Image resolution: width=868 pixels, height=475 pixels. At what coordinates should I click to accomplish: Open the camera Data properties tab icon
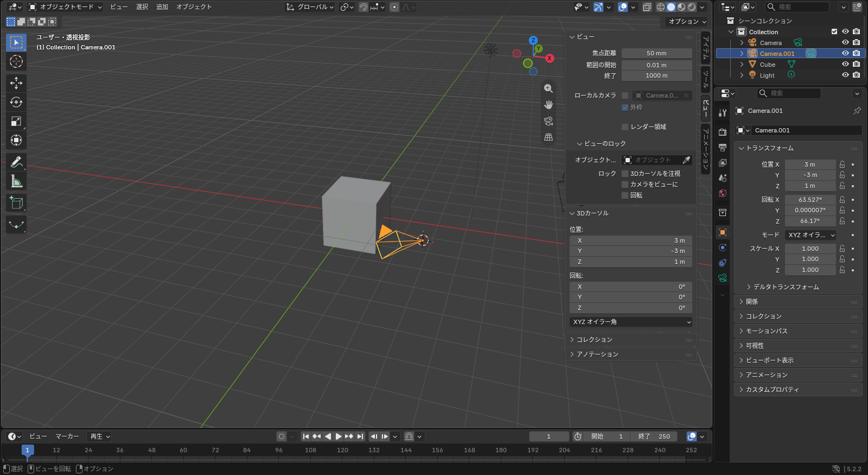point(723,278)
